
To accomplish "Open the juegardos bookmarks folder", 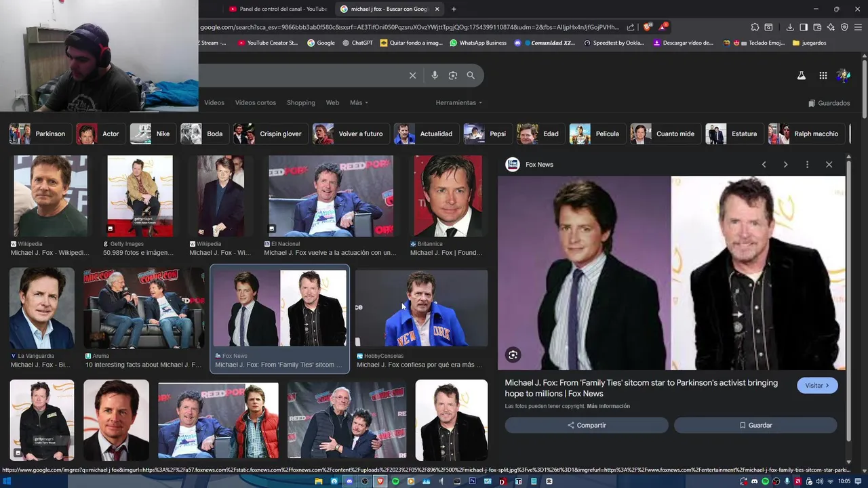I will [x=809, y=43].
